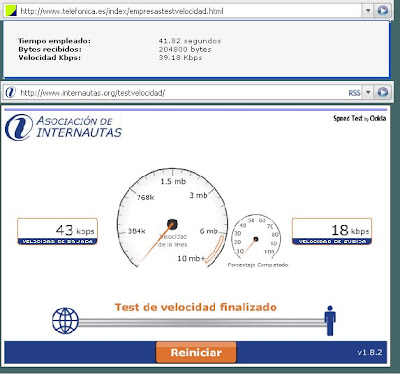Image resolution: width=400 pixels, height=375 pixels.
Task: Click the telefonica site favicon
Action: [11, 11]
